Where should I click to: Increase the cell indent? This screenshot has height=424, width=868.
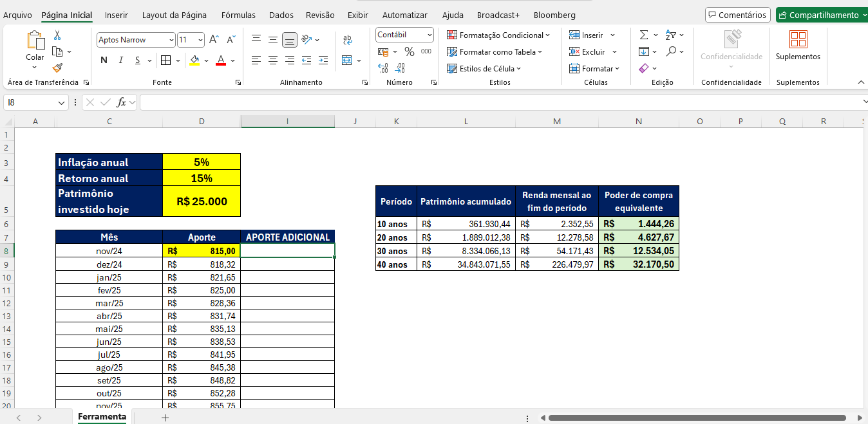click(x=324, y=60)
